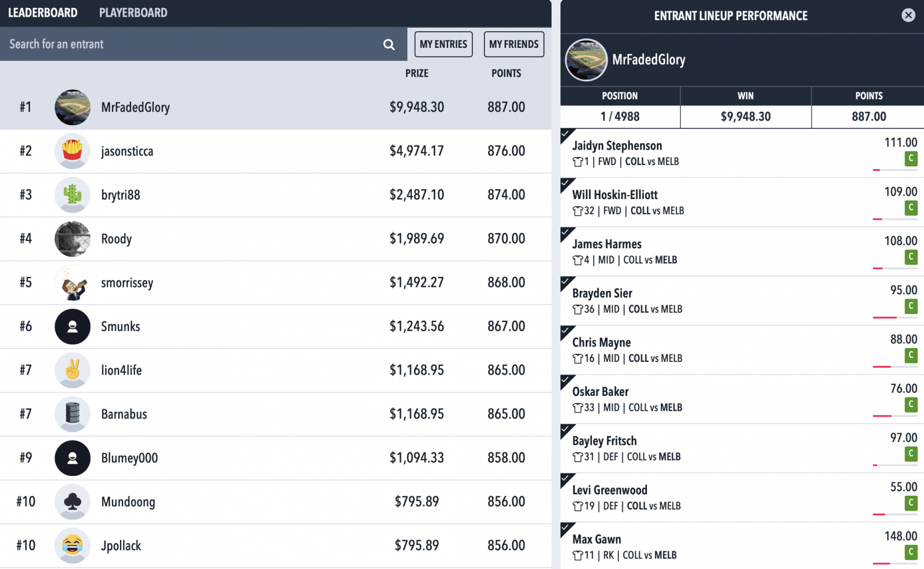924x569 pixels.
Task: Close the Entrant Lineup Performance panel
Action: [x=908, y=15]
